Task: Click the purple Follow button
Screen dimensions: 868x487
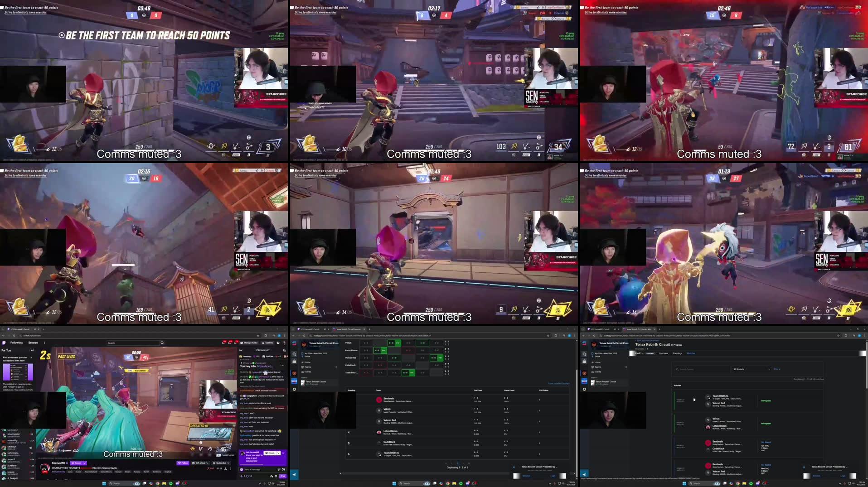Action: pyautogui.click(x=183, y=463)
